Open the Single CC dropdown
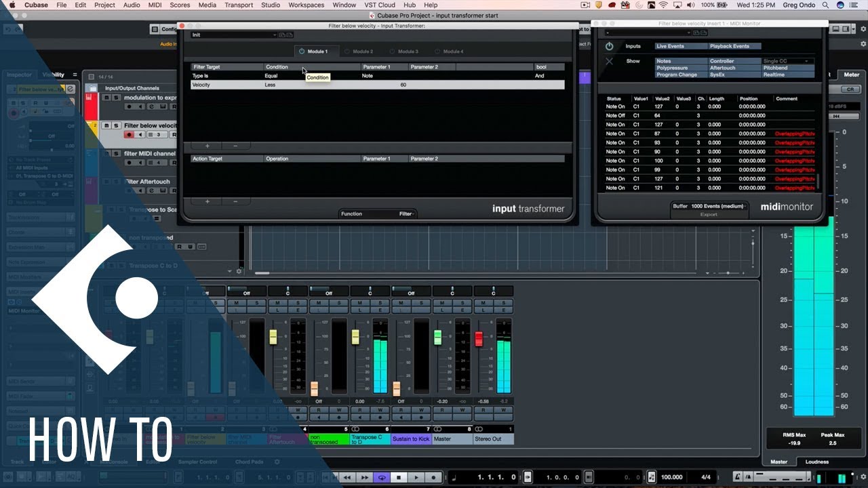 (788, 61)
